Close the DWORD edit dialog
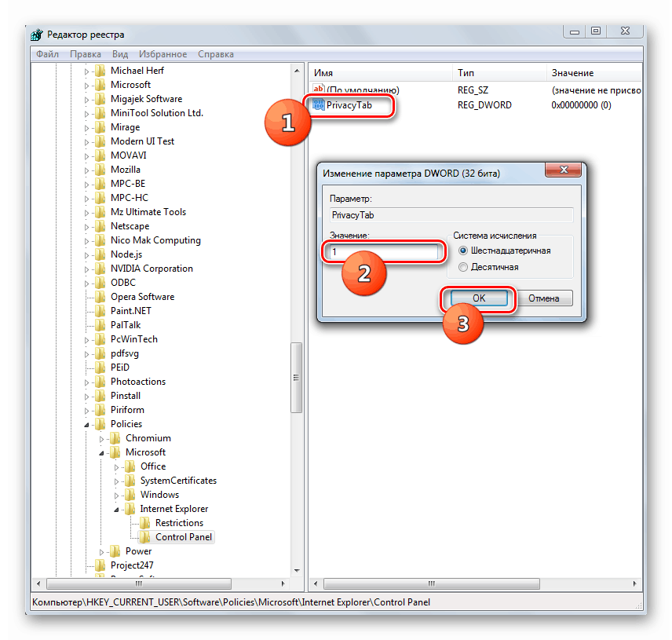 [x=563, y=170]
